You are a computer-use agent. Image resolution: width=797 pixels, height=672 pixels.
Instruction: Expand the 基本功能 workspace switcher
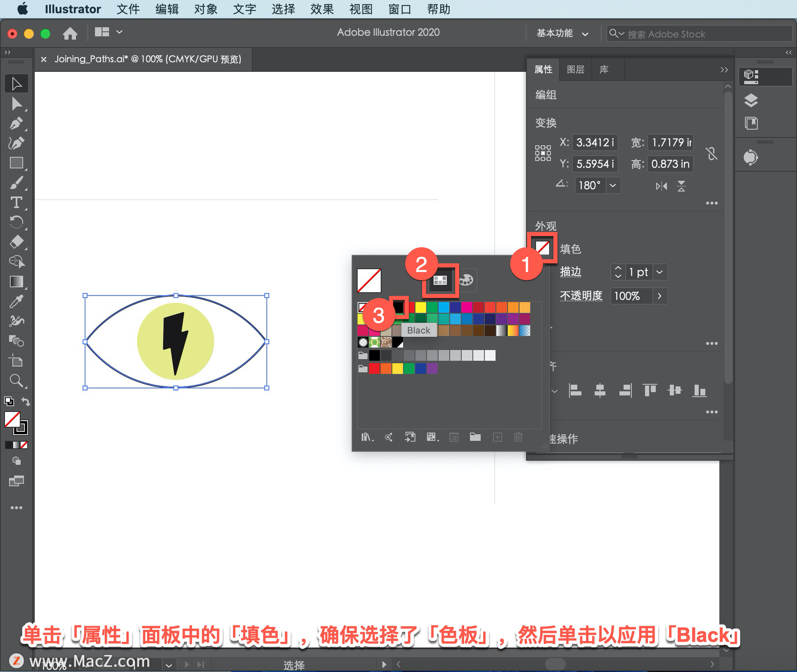[x=562, y=34]
